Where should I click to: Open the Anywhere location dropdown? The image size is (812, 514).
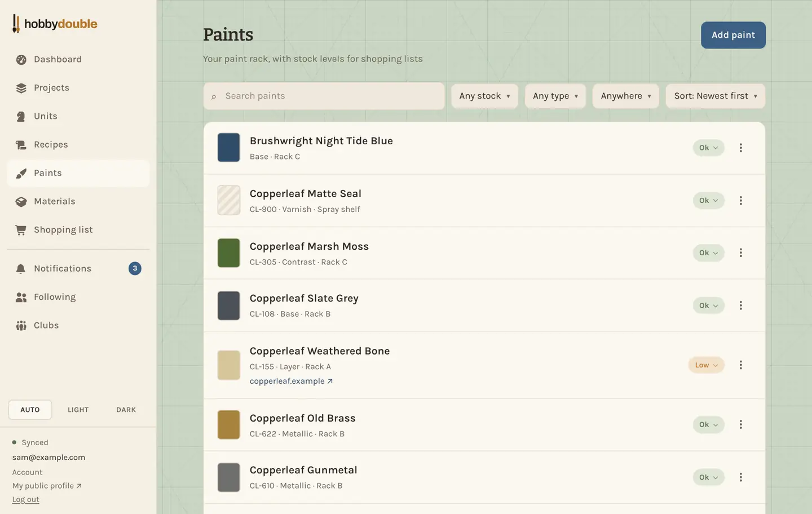point(626,96)
